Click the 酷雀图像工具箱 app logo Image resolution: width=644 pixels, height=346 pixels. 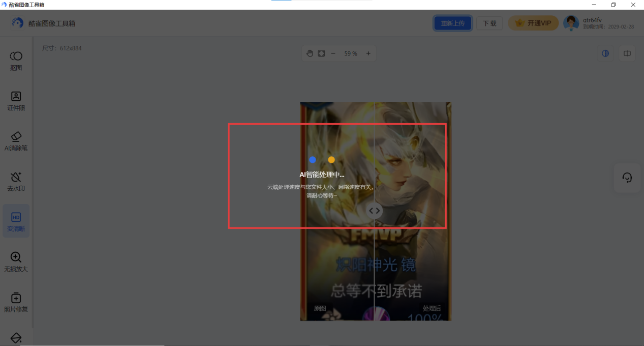click(x=18, y=23)
